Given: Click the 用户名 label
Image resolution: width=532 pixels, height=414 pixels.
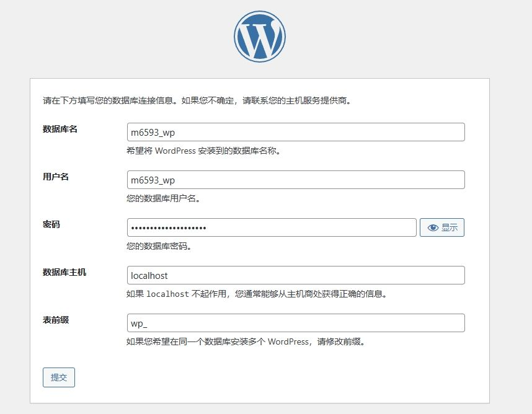Looking at the screenshot, I should point(56,177).
